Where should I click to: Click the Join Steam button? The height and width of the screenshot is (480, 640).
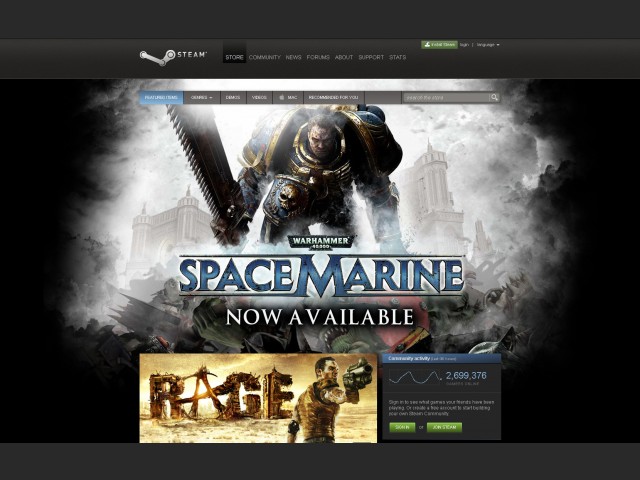(444, 427)
